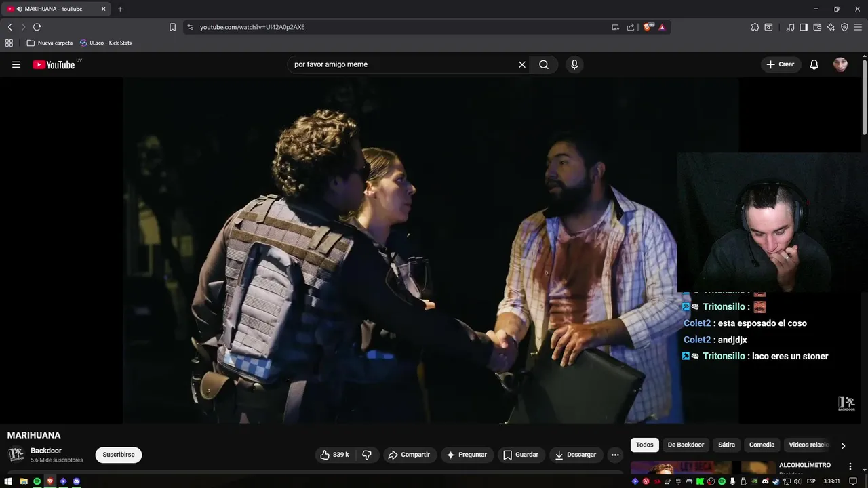868x488 pixels.
Task: Subscribe to Backdoor channel
Action: [119, 455]
